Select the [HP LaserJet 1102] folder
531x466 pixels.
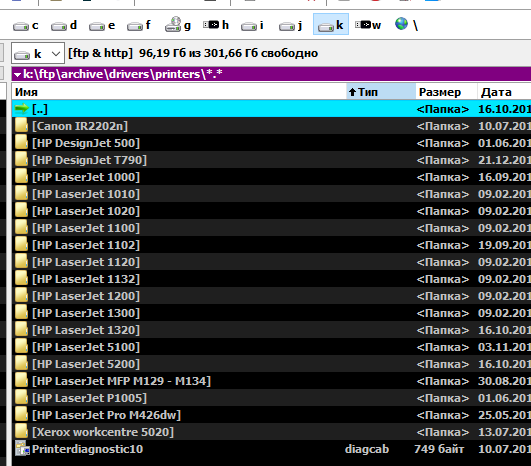(86, 245)
